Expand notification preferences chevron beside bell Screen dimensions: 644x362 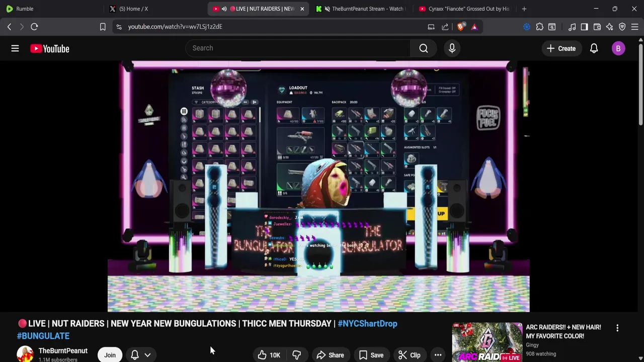[147, 355]
